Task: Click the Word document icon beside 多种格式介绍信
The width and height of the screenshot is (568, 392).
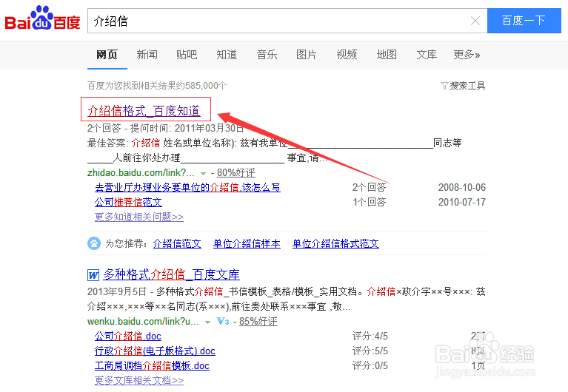Action: coord(93,275)
